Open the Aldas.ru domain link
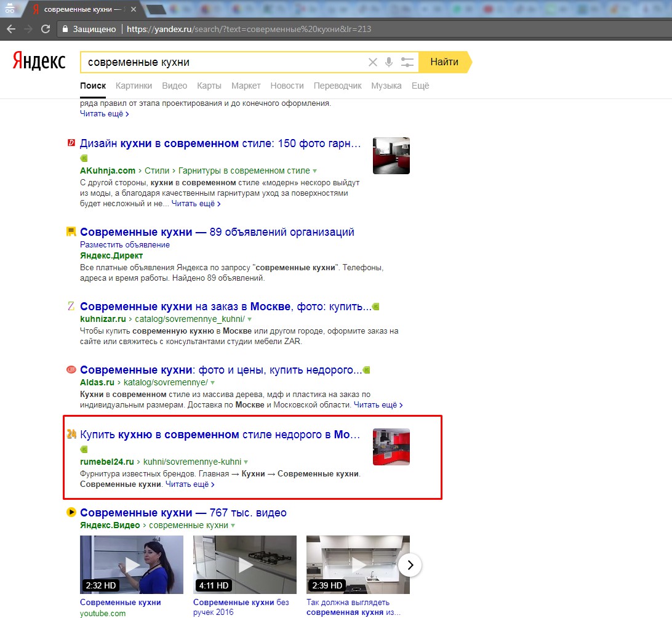The width and height of the screenshot is (672, 618). [x=97, y=382]
